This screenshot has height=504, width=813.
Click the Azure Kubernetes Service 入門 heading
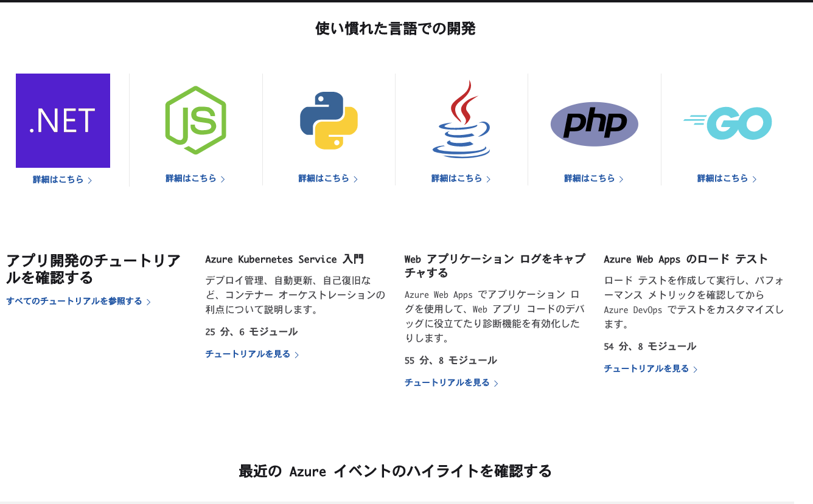(284, 260)
